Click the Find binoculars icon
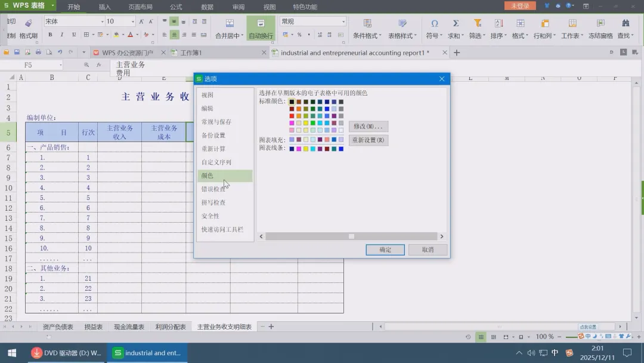The image size is (644, 363). tap(626, 23)
